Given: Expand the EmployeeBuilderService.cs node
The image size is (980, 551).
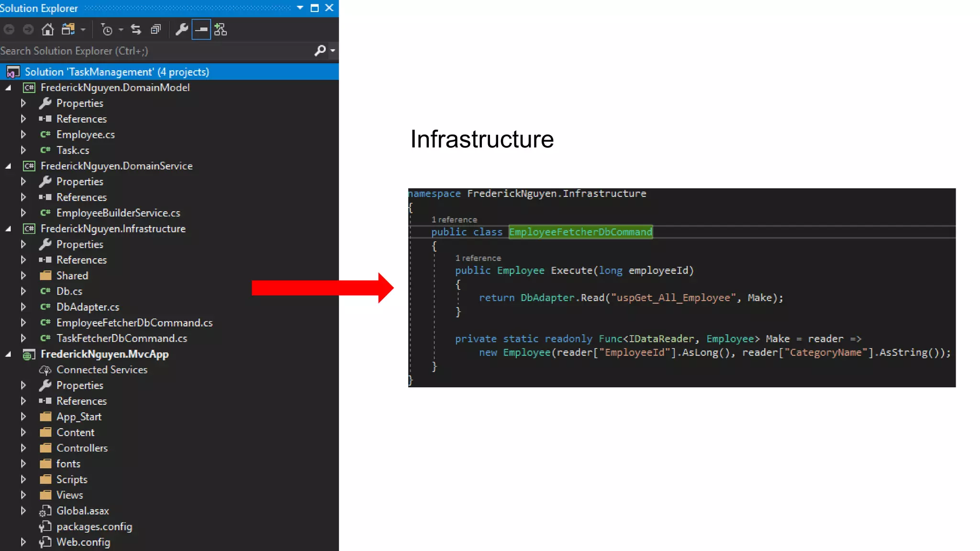Looking at the screenshot, I should [x=23, y=213].
